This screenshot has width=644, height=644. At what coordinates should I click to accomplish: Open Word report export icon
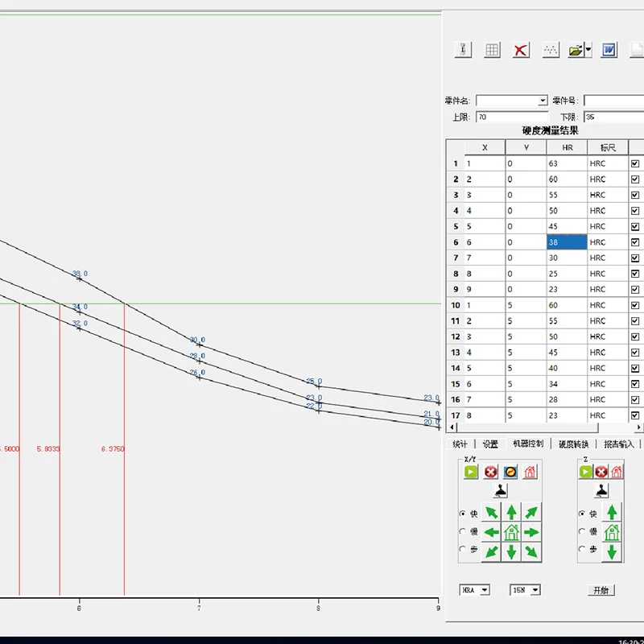(609, 50)
